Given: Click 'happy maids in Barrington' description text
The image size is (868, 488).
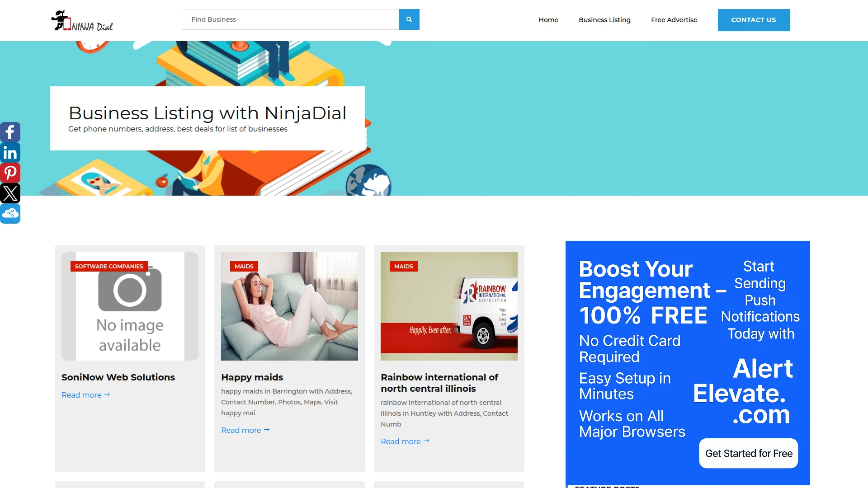Looking at the screenshot, I should click(287, 402).
